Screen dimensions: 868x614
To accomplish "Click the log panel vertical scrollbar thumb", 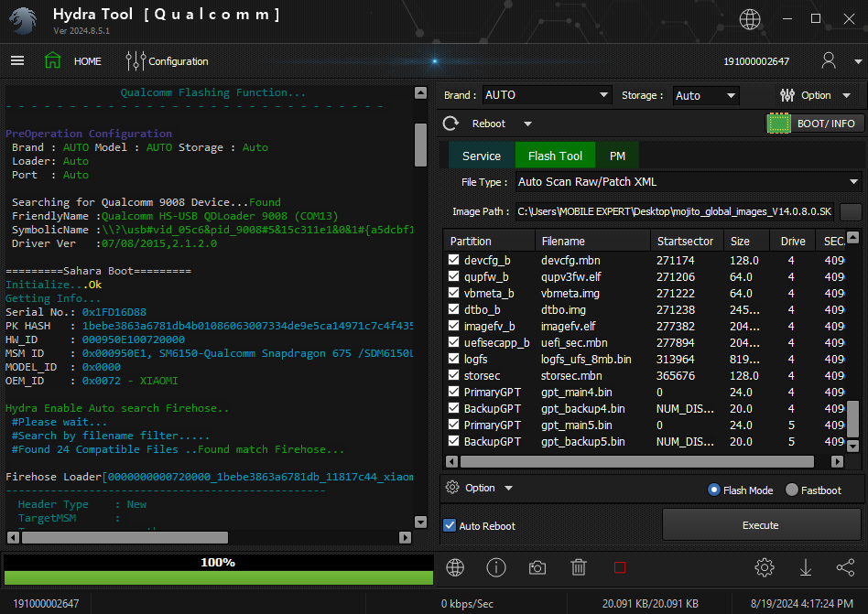I will [420, 145].
